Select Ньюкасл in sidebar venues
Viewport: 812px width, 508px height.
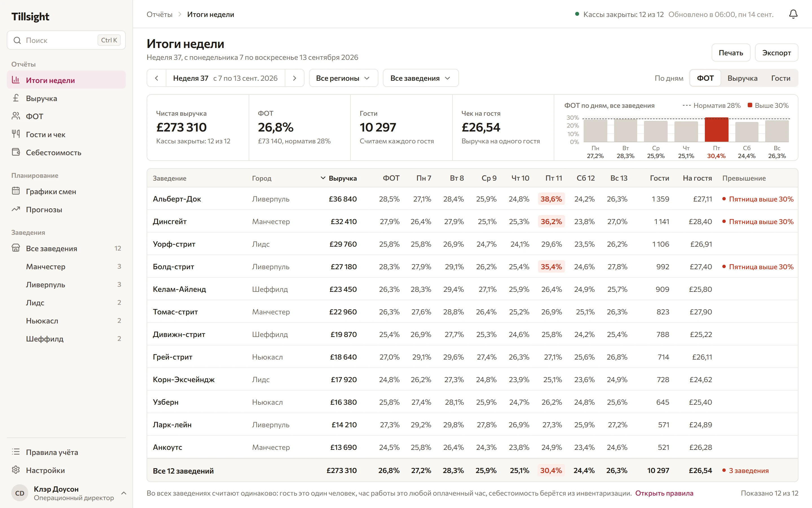pyautogui.click(x=66, y=321)
